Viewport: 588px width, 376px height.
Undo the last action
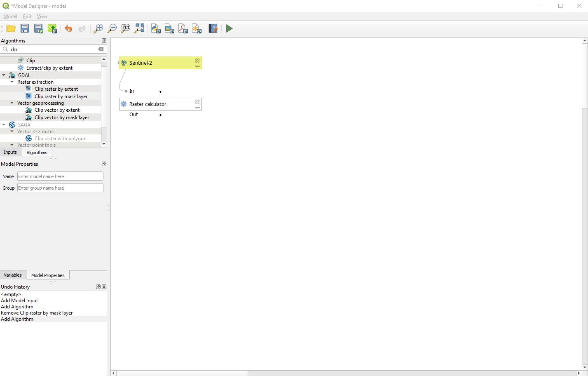tap(68, 28)
